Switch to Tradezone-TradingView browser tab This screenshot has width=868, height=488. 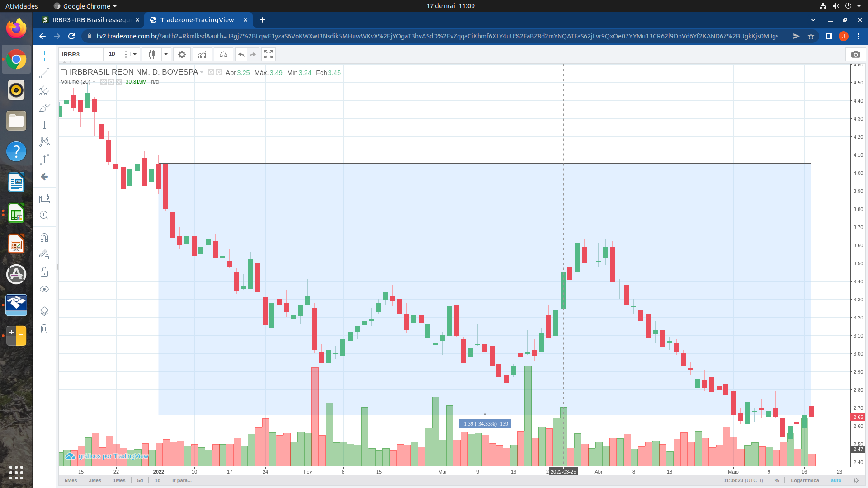tap(198, 20)
